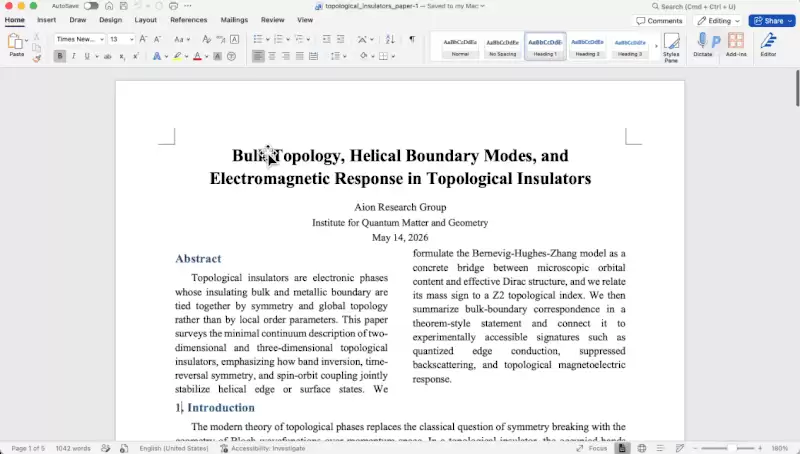This screenshot has width=800, height=454.
Task: Switch to Web Layout view in status bar
Action: [642, 448]
